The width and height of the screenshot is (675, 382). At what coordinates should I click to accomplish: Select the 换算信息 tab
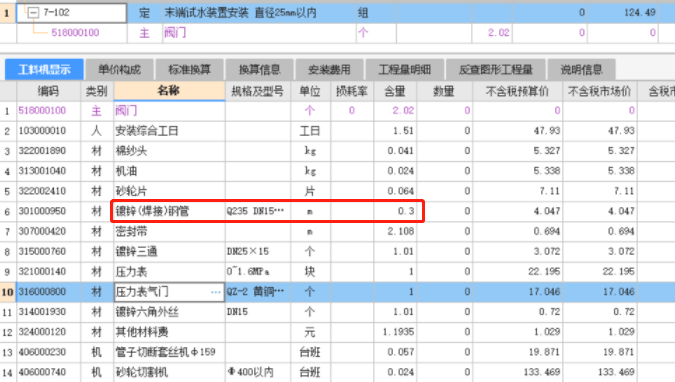[259, 69]
